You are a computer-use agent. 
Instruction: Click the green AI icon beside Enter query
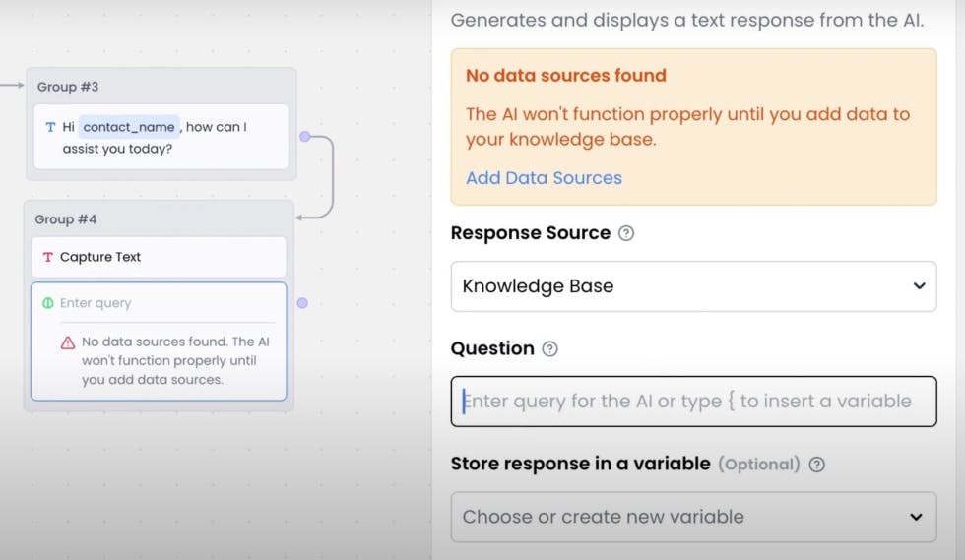[48, 303]
